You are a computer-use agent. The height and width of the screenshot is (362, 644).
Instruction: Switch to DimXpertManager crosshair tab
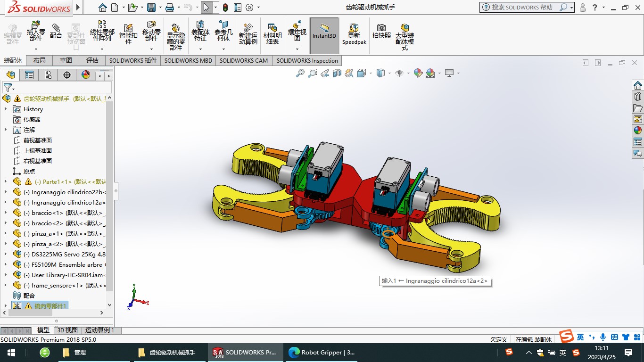tap(67, 75)
